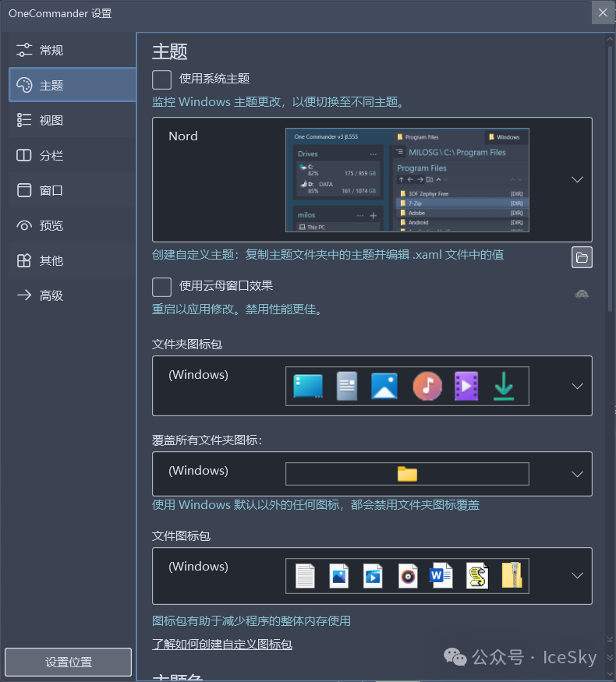Screen dimensions: 616x682
Task: Click the zip archive file icon
Action: [512, 576]
